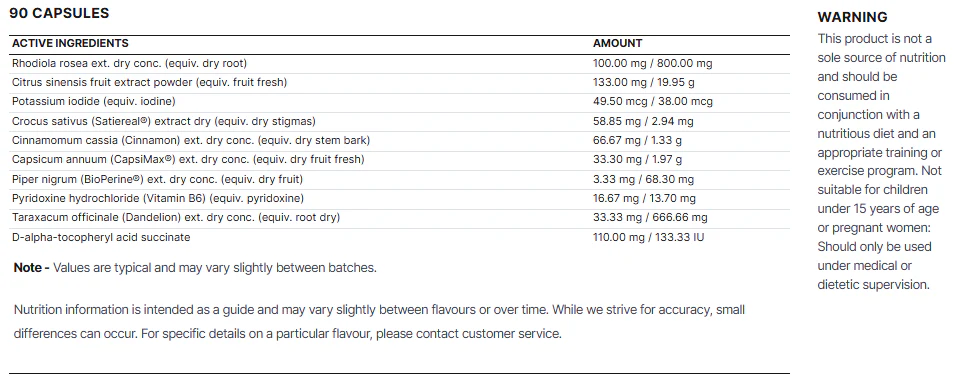Click the 3.33 mg / 68.30 mg amount

point(643,179)
